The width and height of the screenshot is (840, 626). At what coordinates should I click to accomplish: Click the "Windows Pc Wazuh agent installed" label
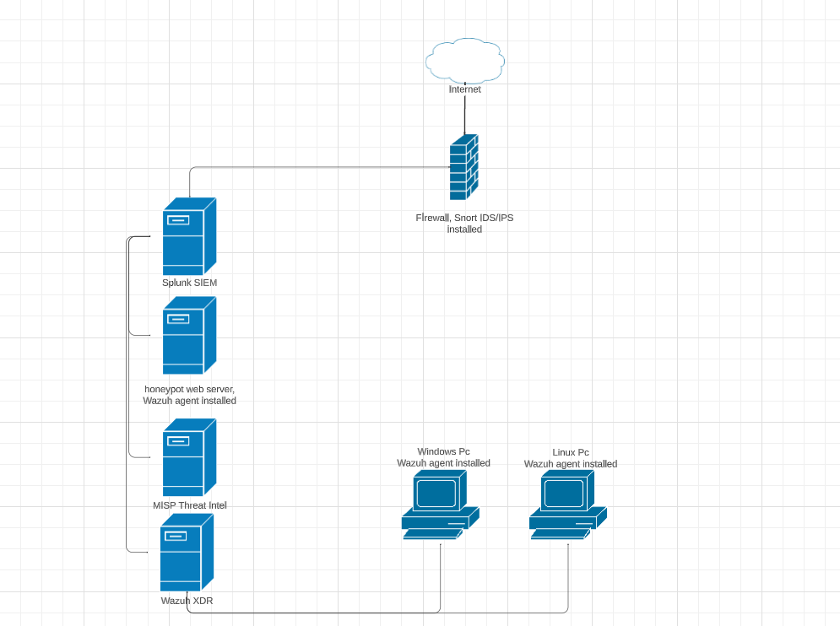(x=443, y=457)
